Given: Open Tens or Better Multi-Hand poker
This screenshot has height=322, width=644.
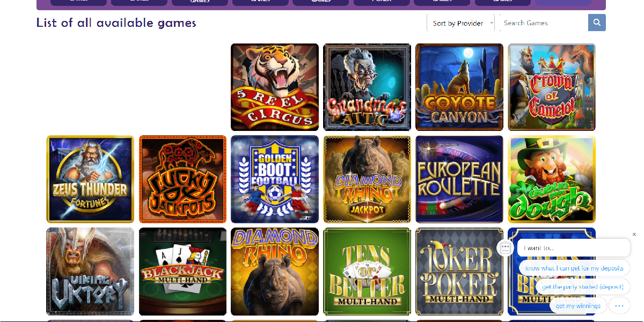Looking at the screenshot, I should point(367,272).
